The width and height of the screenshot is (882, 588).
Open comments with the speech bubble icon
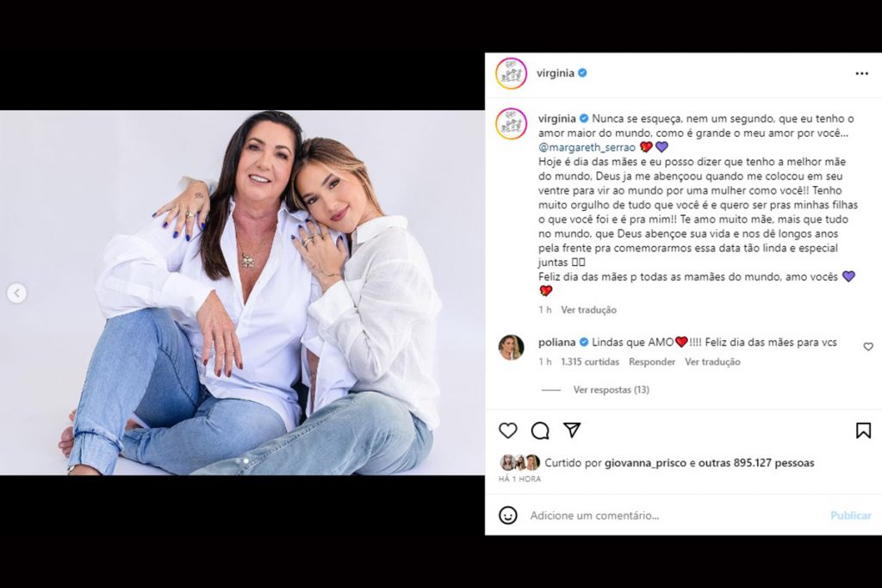(540, 430)
